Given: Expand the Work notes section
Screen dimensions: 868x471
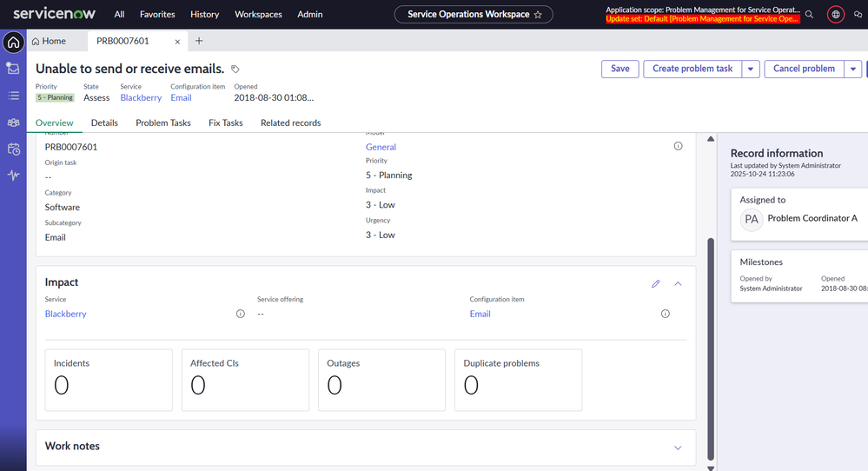Looking at the screenshot, I should point(678,448).
